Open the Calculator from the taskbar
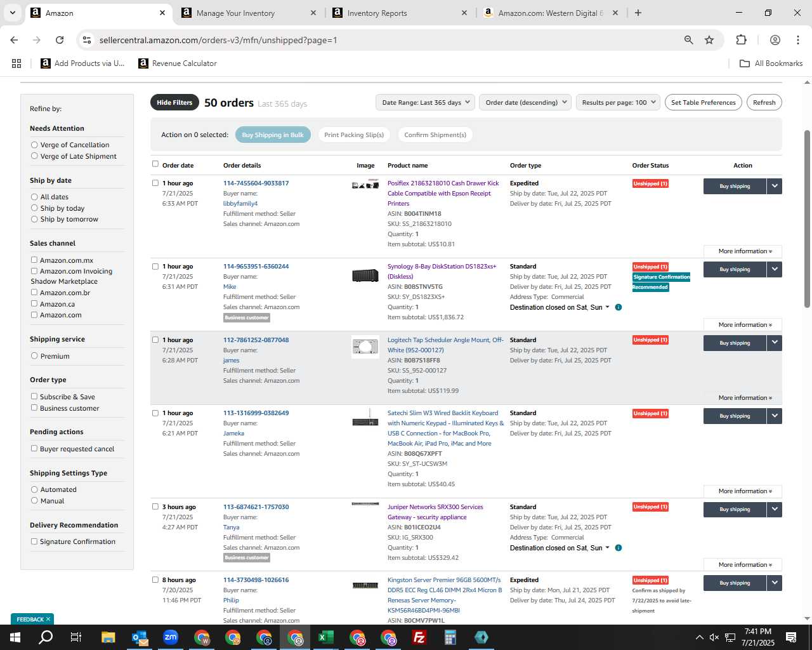The height and width of the screenshot is (650, 812). [450, 637]
